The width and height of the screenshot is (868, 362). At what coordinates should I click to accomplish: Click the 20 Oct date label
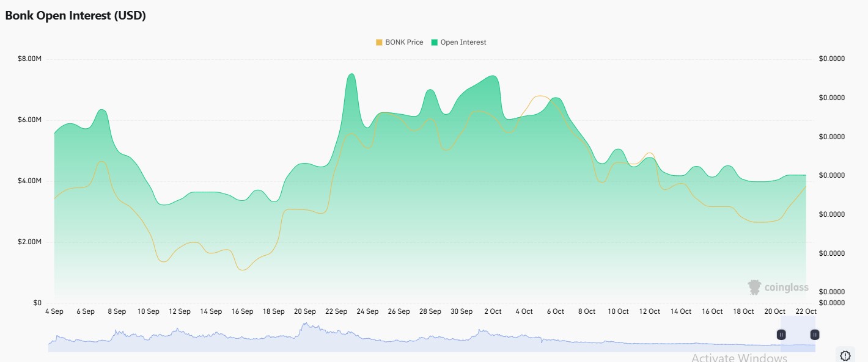[774, 311]
